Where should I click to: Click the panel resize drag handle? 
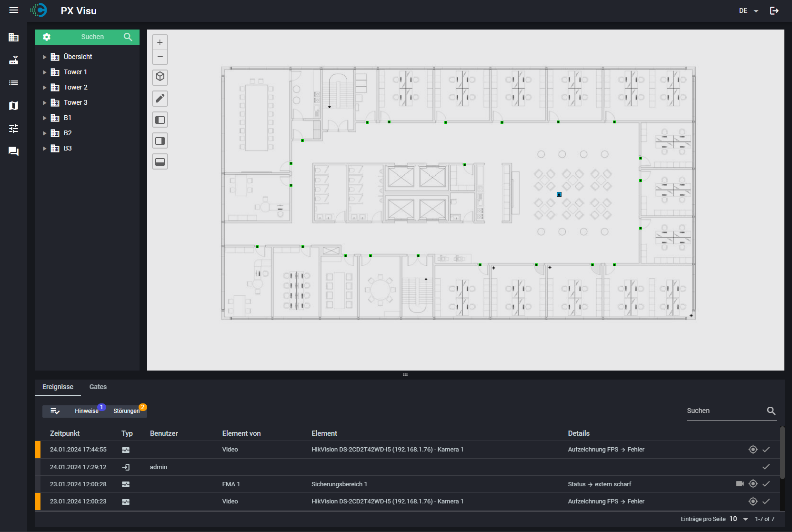click(x=405, y=375)
